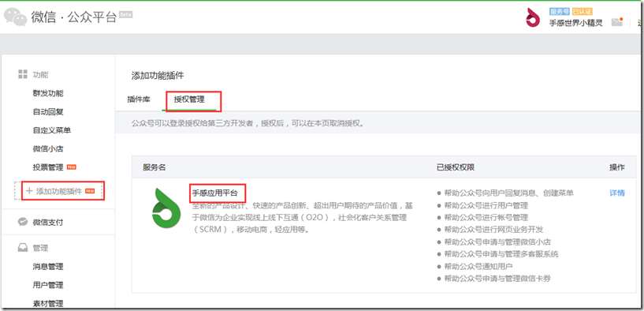644x311 pixels.
Task: Open 投票管理 in the sidebar
Action: [x=48, y=167]
